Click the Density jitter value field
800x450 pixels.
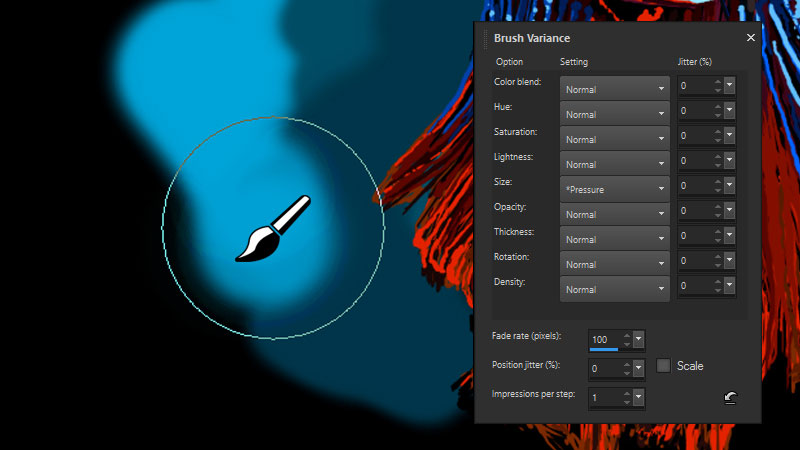tap(695, 286)
